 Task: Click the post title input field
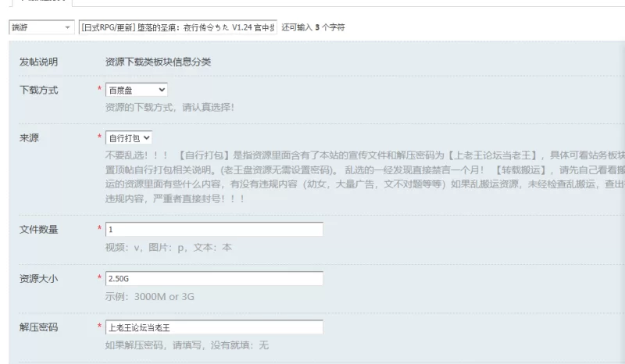click(178, 27)
